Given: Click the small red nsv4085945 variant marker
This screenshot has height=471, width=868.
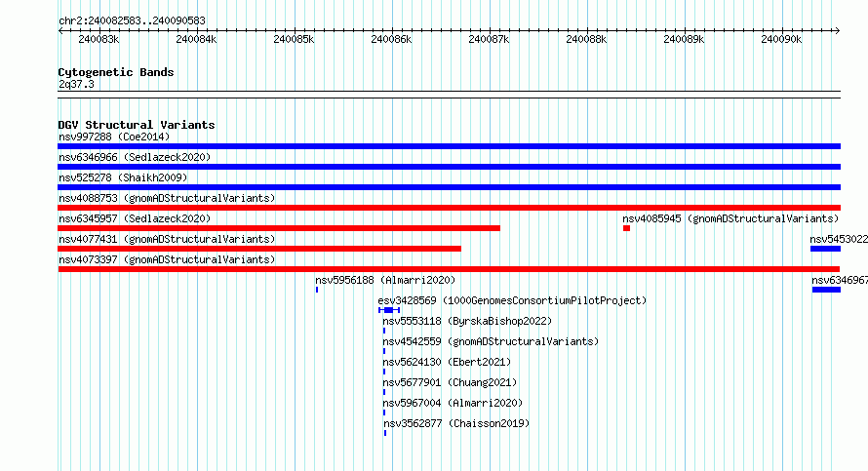Looking at the screenshot, I should (x=626, y=228).
